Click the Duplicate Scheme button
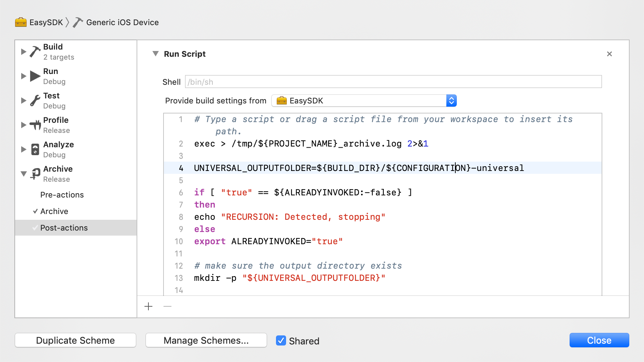 [x=75, y=340]
